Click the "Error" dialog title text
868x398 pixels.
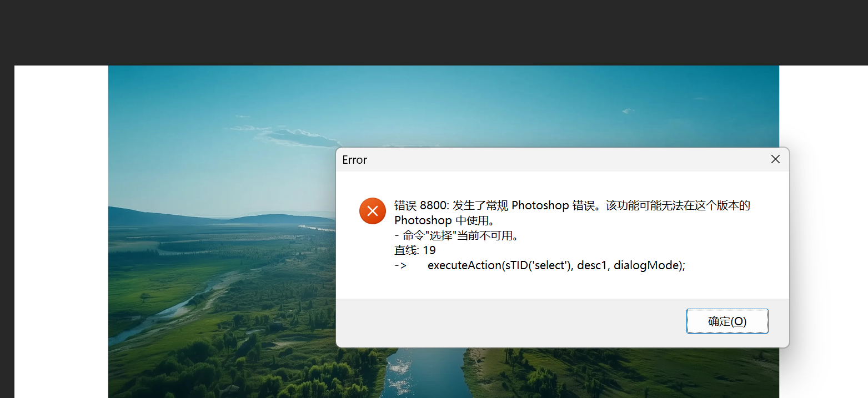click(x=354, y=160)
